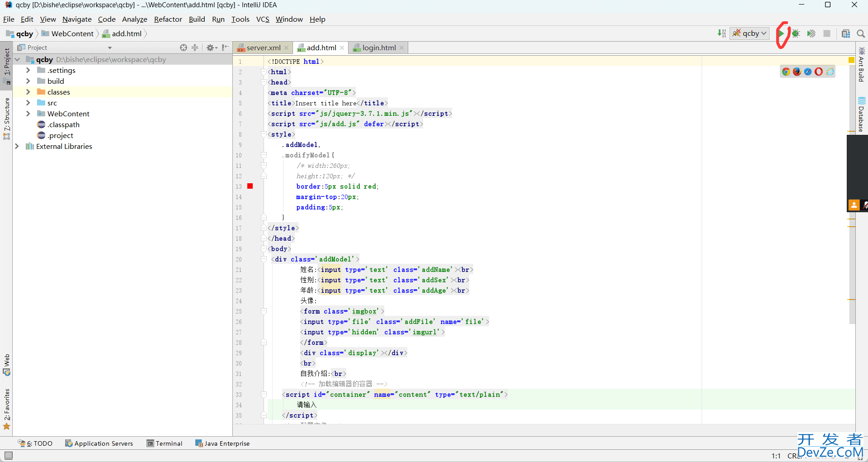Click the Make Project build arrow icon
Screen dimensions: 868x462
pyautogui.click(x=722, y=33)
